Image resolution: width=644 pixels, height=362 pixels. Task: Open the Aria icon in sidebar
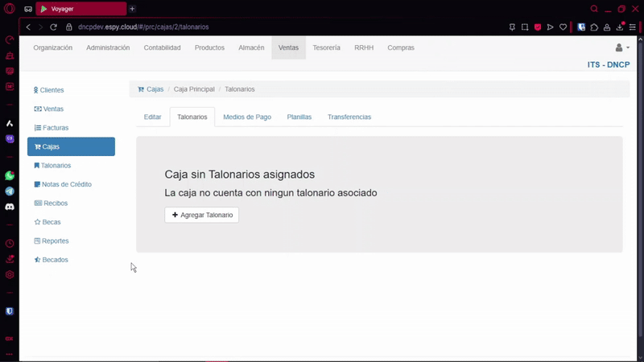(x=10, y=124)
